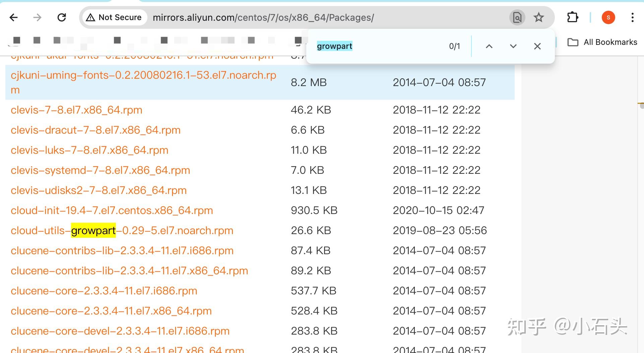This screenshot has width=644, height=353.
Task: Download cloud-init-19.4-7.el7.centos rpm
Action: tap(112, 210)
